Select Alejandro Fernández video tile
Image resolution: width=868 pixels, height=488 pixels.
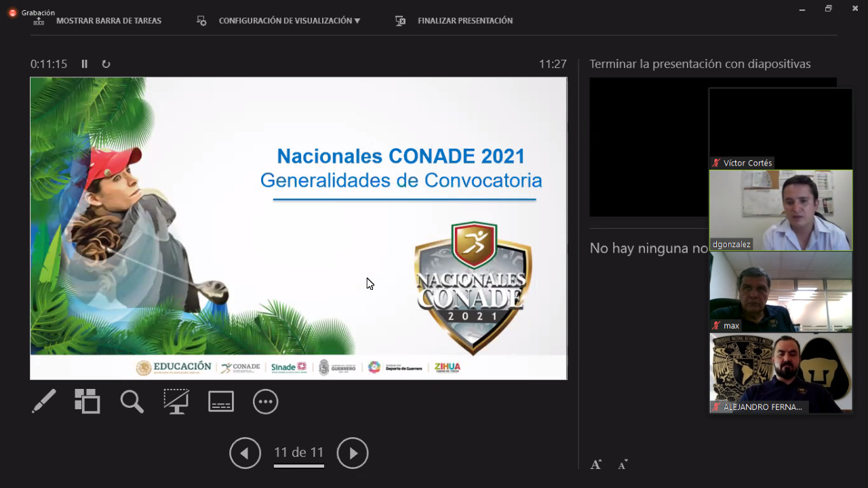[781, 373]
